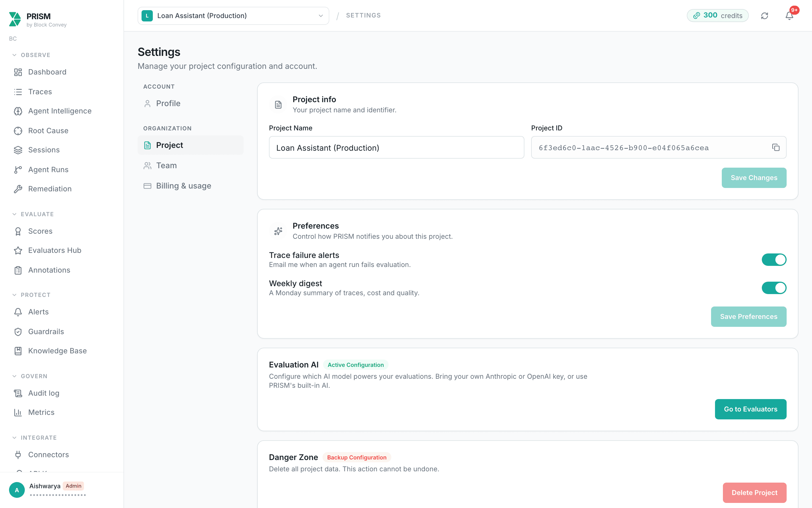
Task: Click the Backup Configuration badge
Action: tap(357, 457)
